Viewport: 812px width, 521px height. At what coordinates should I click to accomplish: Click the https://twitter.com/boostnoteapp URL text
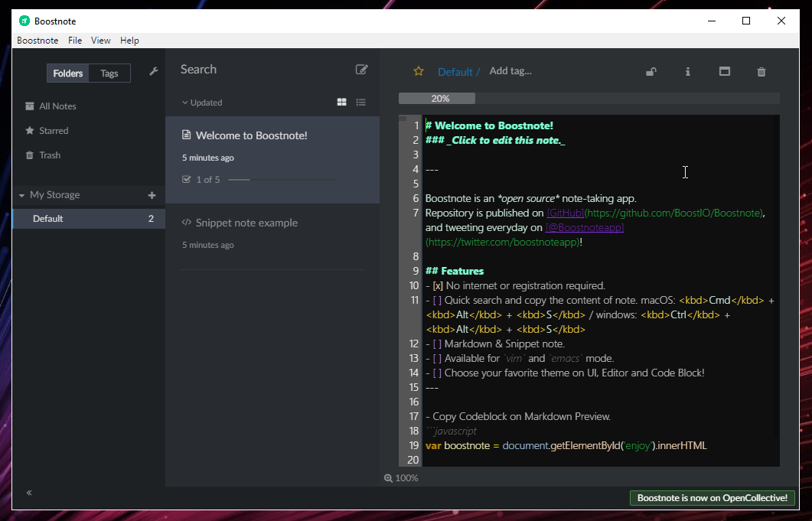point(502,242)
